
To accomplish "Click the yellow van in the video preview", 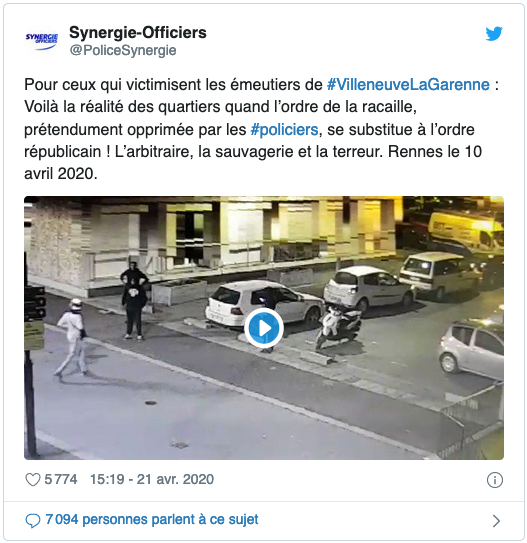I will click(465, 232).
